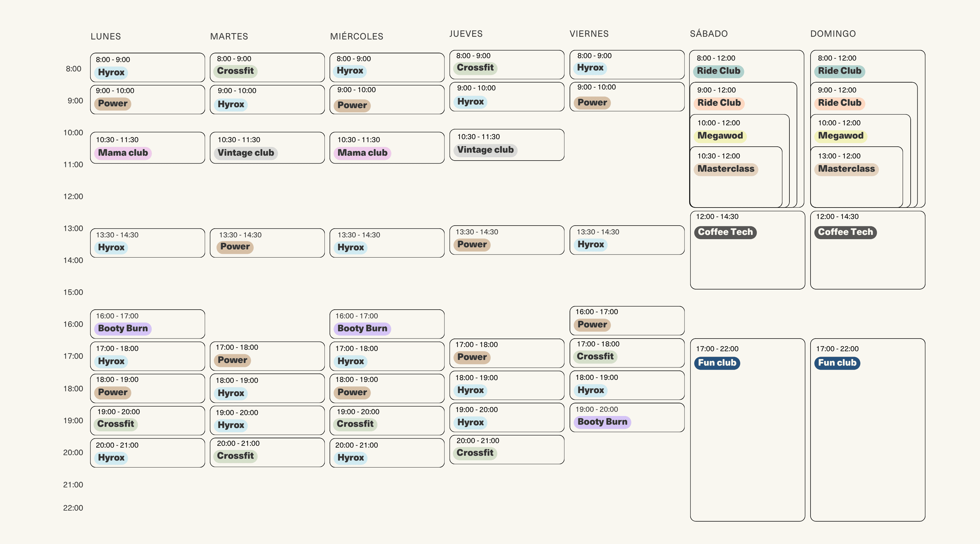Viewport: 980px width, 544px height.
Task: Select the Domingo Fun club tag
Action: (837, 363)
